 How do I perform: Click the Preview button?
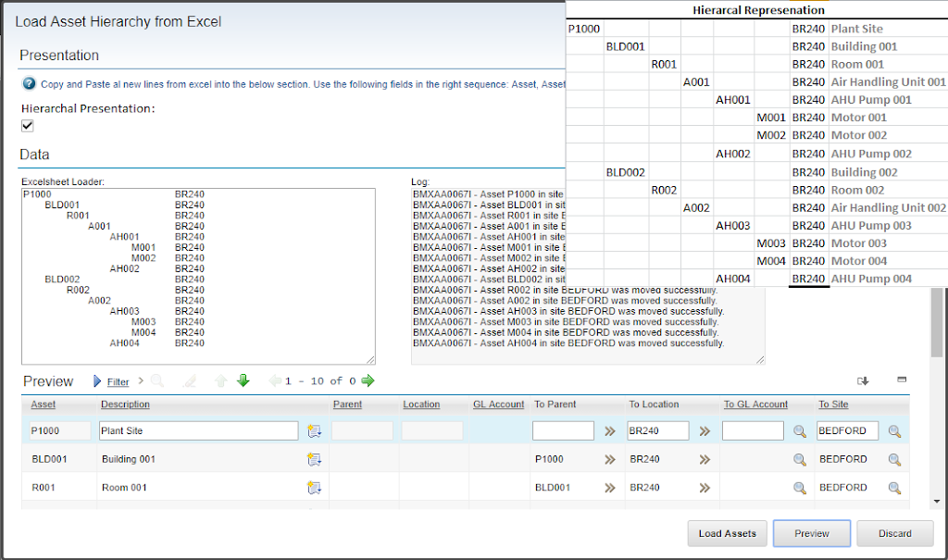(812, 533)
